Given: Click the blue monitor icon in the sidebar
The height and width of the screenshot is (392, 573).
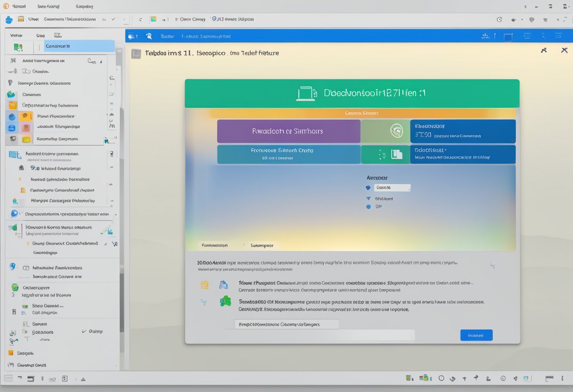Looking at the screenshot, I should click(x=15, y=154).
